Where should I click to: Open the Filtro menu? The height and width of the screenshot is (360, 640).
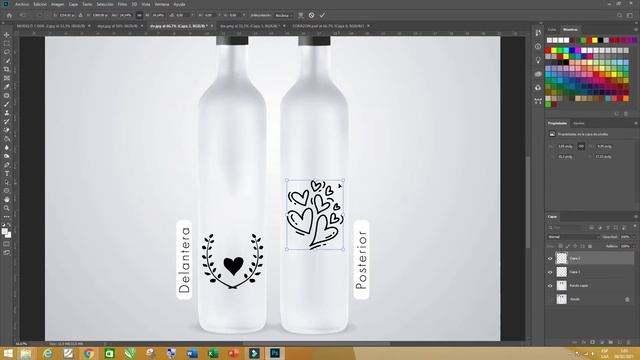[x=122, y=4]
